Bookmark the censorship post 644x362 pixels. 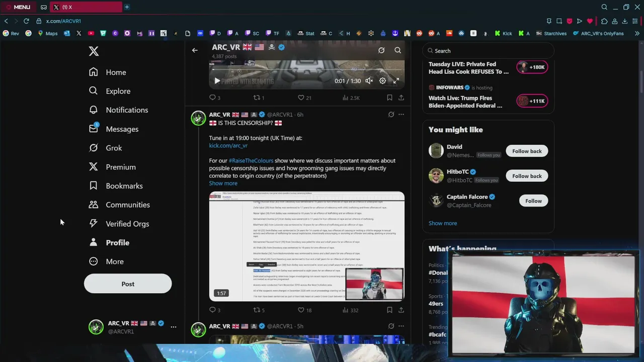(x=389, y=310)
